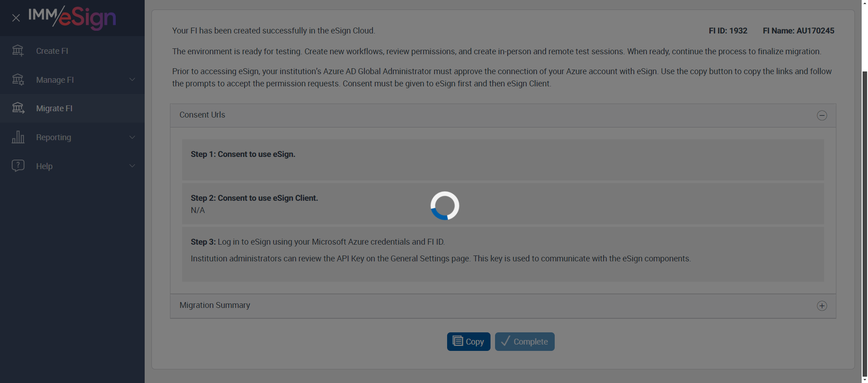
Task: Select Migrate FI in the sidebar
Action: pyautogui.click(x=54, y=109)
